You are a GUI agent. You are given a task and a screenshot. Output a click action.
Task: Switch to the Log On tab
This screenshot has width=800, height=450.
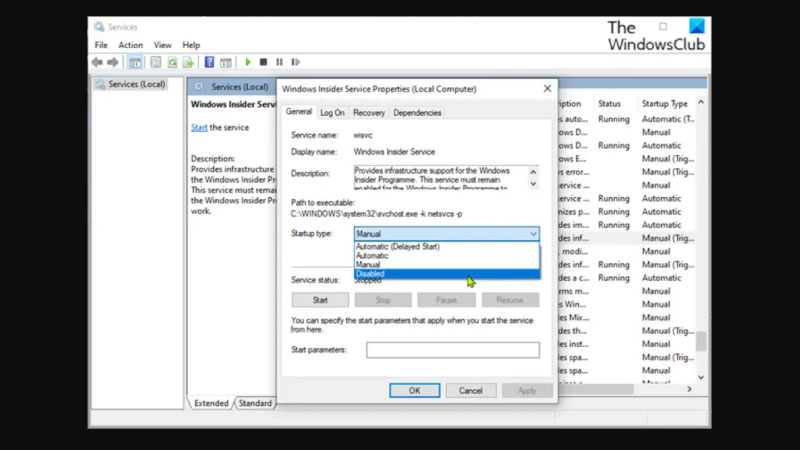[332, 113]
